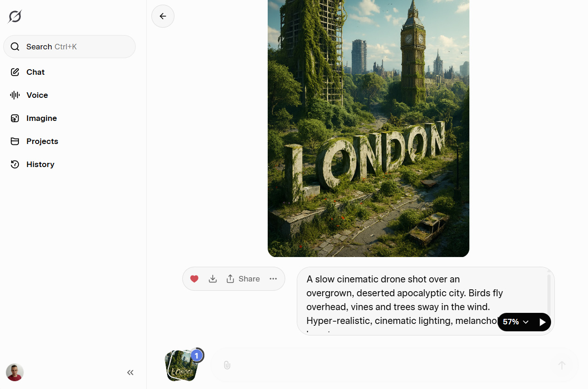This screenshot has width=588, height=389.
Task: Go to Voice mode
Action: point(37,95)
